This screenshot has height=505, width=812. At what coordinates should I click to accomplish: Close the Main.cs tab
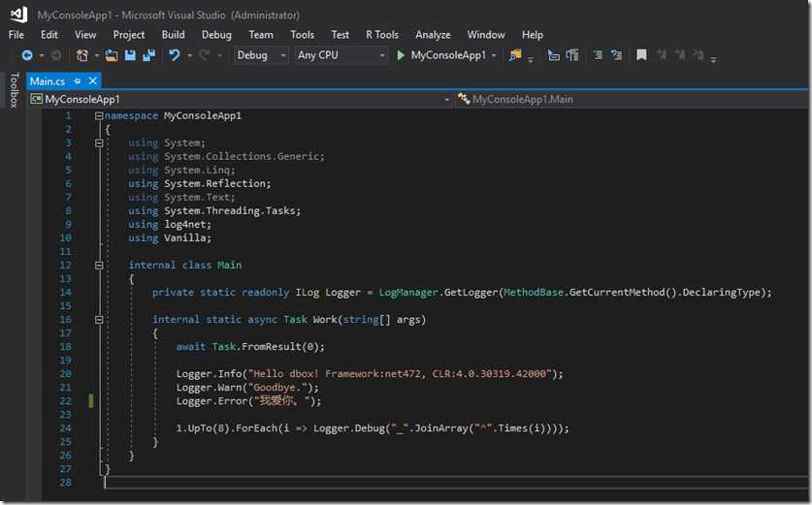pyautogui.click(x=92, y=81)
